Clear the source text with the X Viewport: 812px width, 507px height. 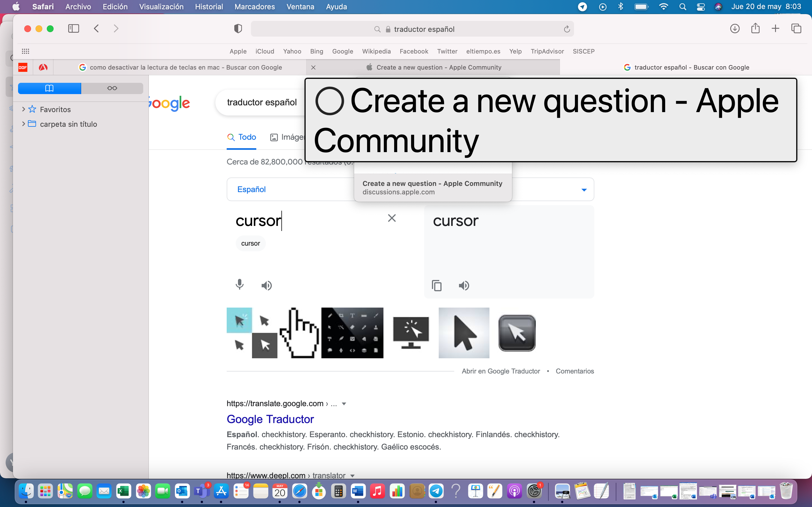click(x=392, y=218)
